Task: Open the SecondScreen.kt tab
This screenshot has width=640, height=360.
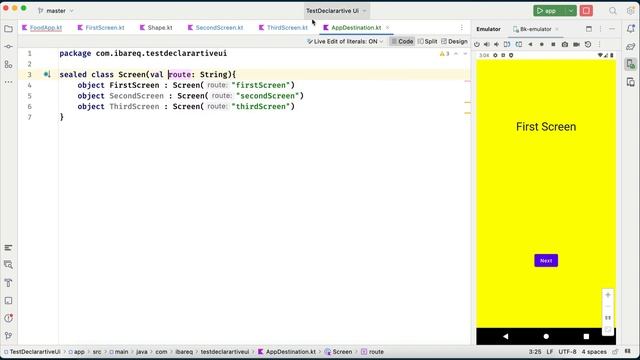Action: (215, 27)
